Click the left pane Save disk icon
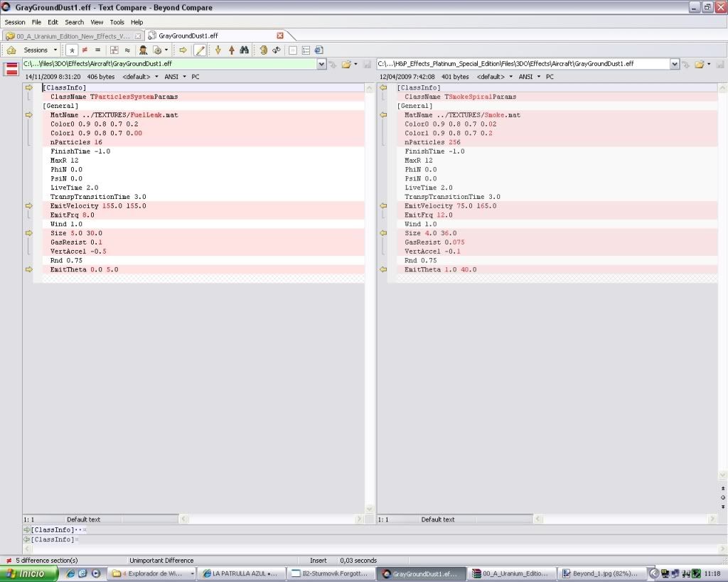The width and height of the screenshot is (728, 582). click(x=368, y=64)
